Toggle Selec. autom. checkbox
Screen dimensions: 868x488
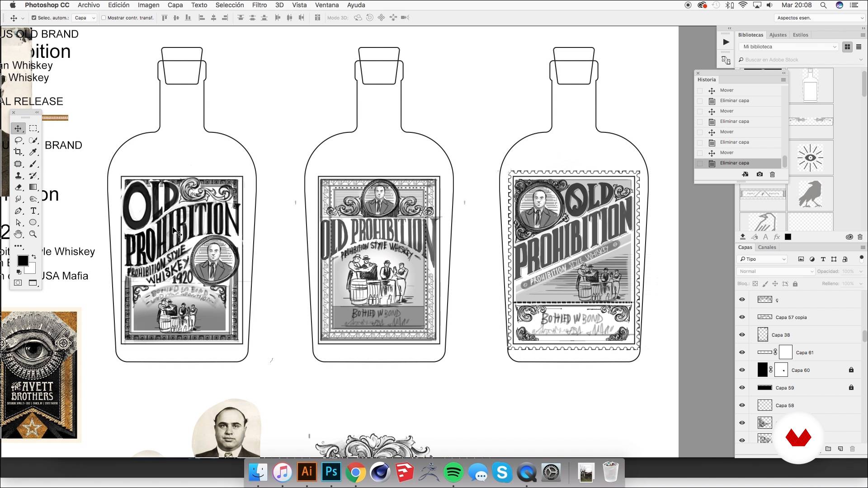(34, 18)
